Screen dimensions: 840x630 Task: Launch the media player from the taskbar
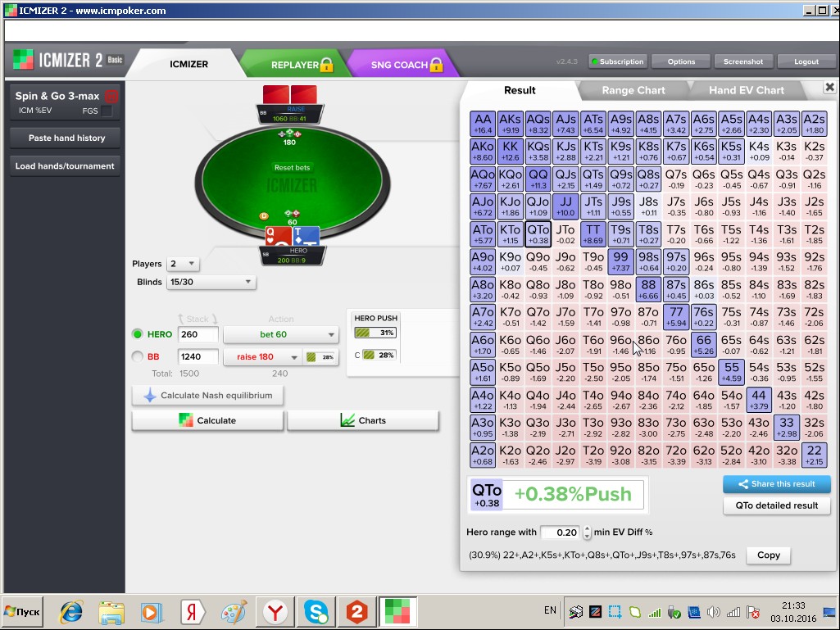151,611
